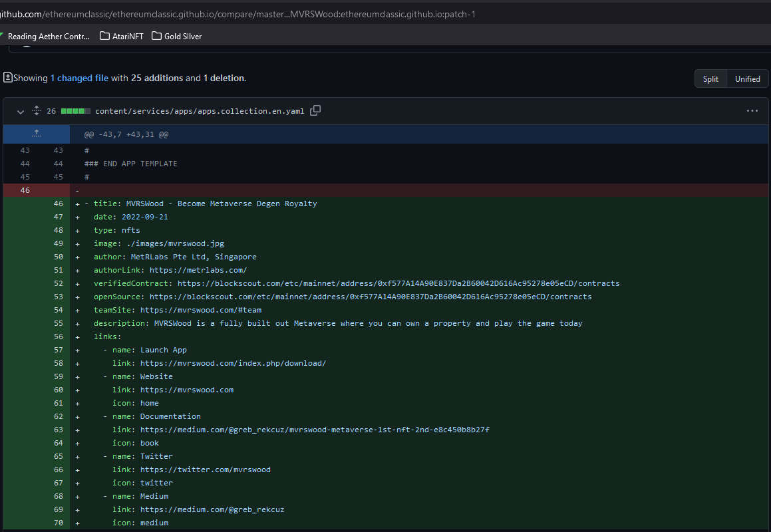Click the 'name: Website' line
Screen dimensions: 771x532
click(x=142, y=376)
